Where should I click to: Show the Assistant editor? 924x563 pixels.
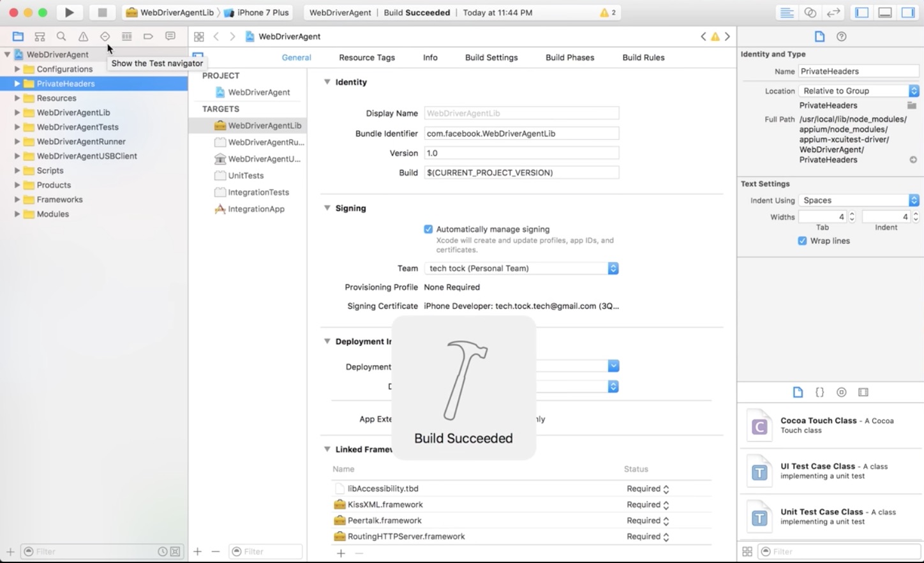click(x=810, y=13)
